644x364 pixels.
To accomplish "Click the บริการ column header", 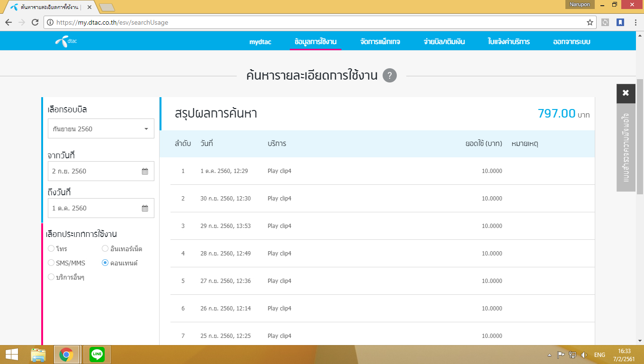I will click(x=277, y=143).
